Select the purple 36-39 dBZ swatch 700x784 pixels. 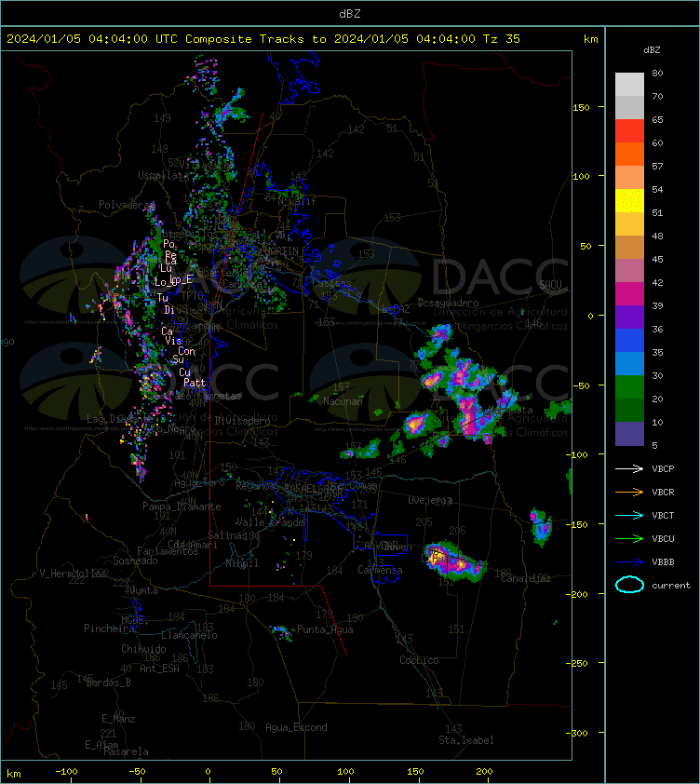(x=629, y=317)
